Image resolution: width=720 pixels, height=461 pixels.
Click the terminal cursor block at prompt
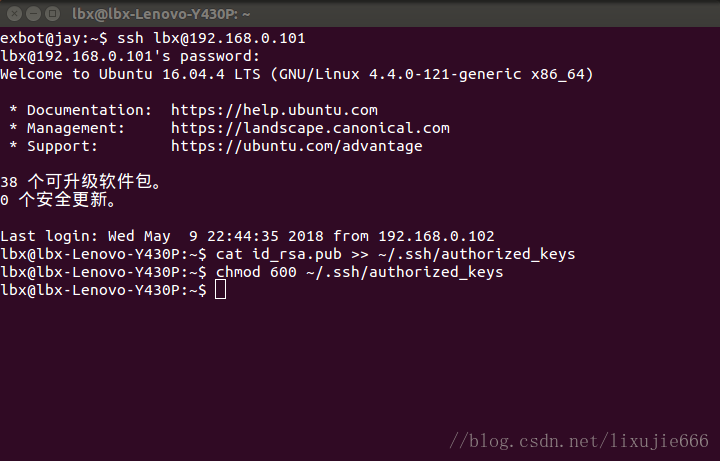pos(220,290)
